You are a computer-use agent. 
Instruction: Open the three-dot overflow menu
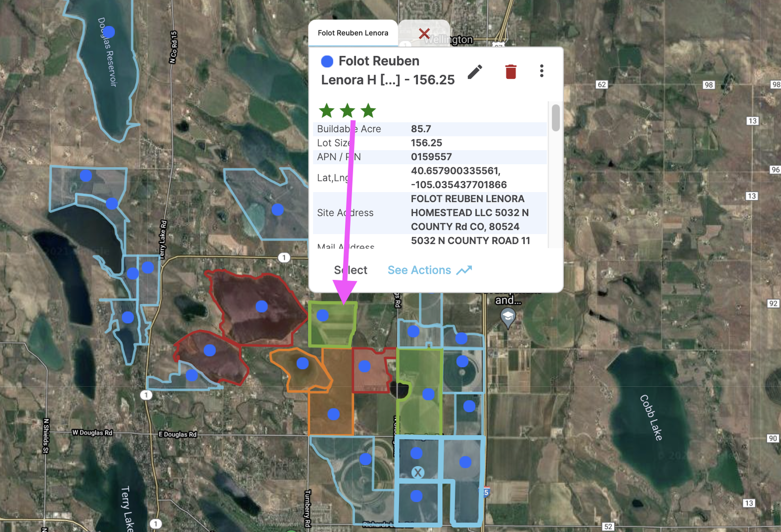[542, 72]
